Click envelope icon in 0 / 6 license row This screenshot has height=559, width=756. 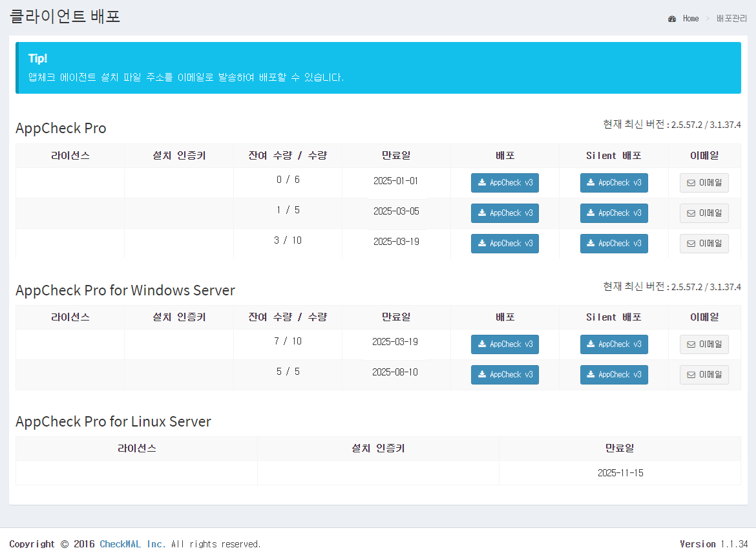tap(691, 184)
